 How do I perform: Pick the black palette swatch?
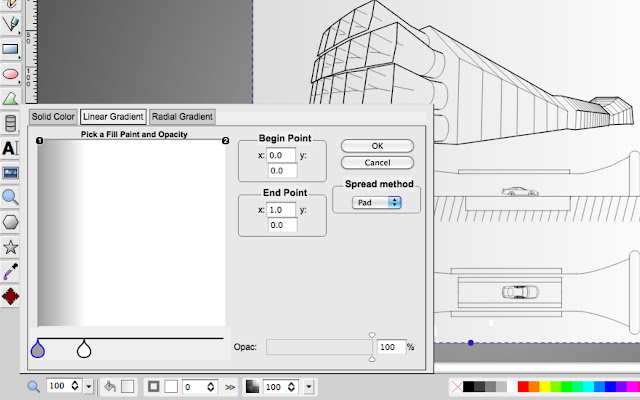pos(469,387)
